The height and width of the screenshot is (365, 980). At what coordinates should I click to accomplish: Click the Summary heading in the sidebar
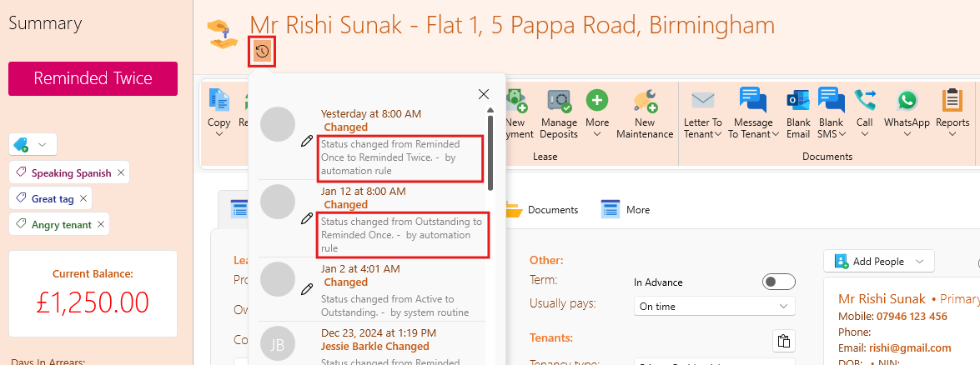(45, 23)
